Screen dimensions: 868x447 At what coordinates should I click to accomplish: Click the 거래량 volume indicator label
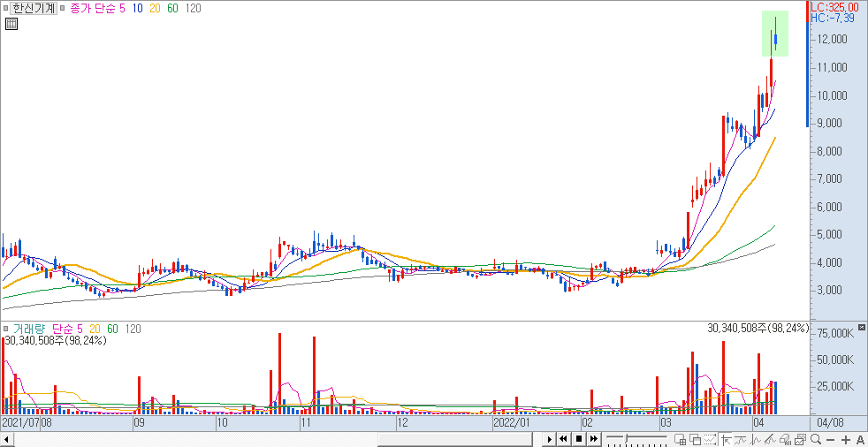(x=27, y=330)
